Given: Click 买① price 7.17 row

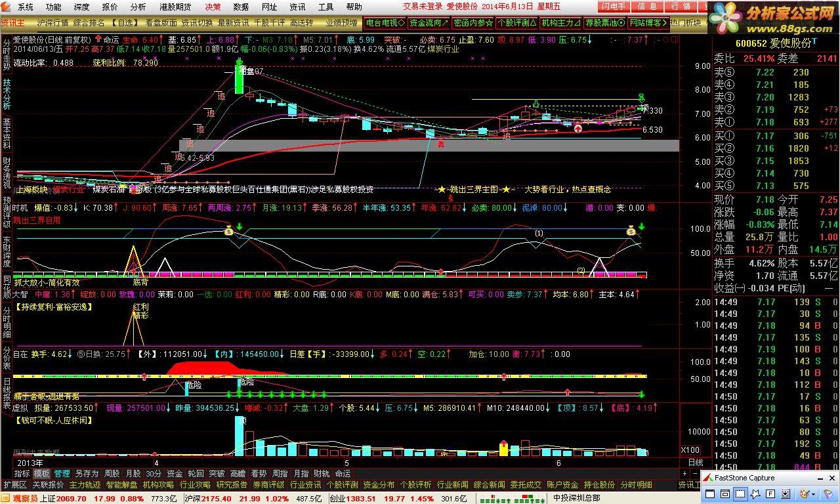Looking at the screenshot, I should (x=776, y=136).
